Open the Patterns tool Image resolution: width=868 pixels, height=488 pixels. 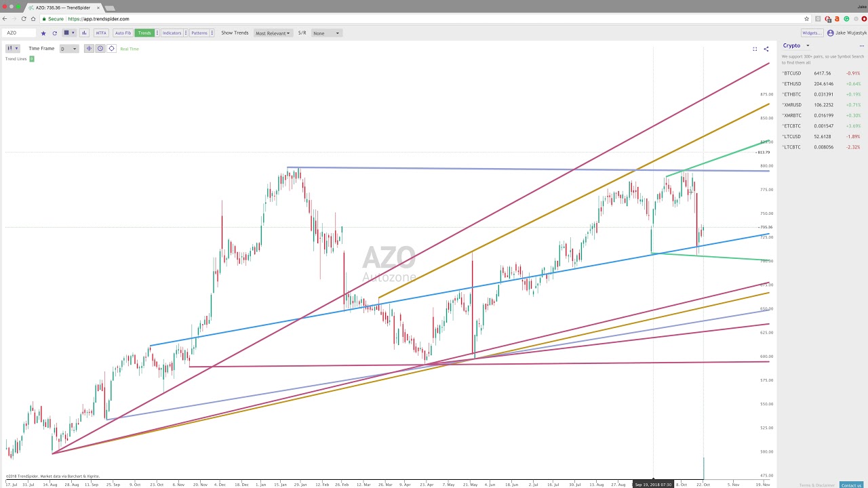click(x=199, y=33)
